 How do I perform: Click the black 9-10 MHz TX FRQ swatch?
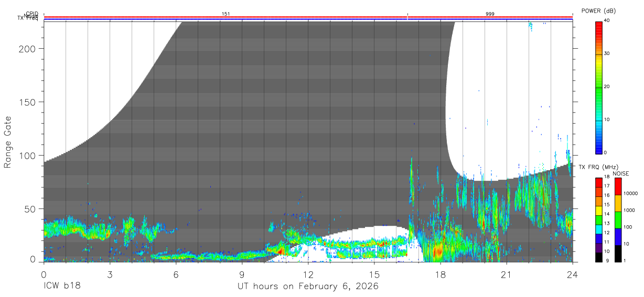pos(599,256)
